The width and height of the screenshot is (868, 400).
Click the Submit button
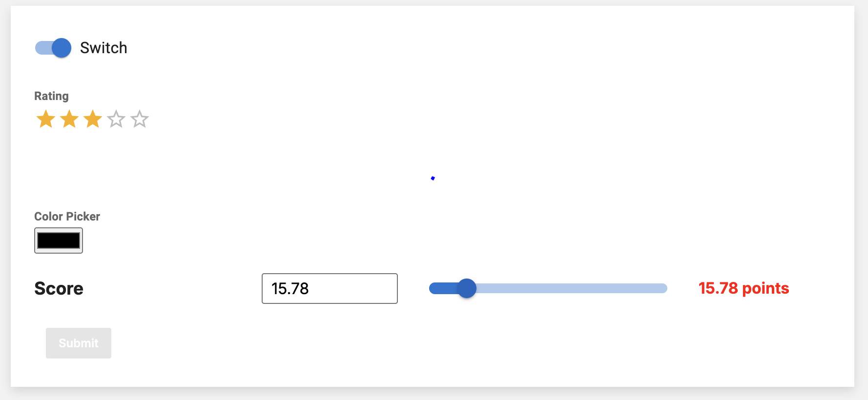point(79,343)
